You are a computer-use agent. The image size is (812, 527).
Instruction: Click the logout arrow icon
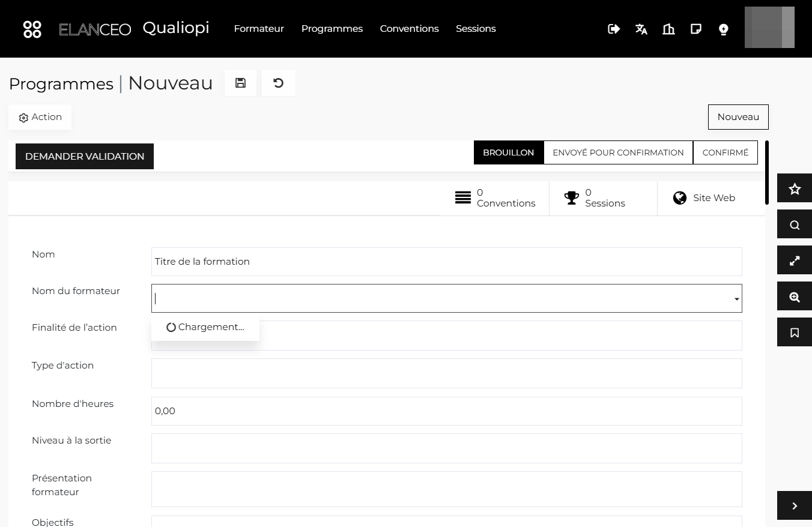pos(614,29)
